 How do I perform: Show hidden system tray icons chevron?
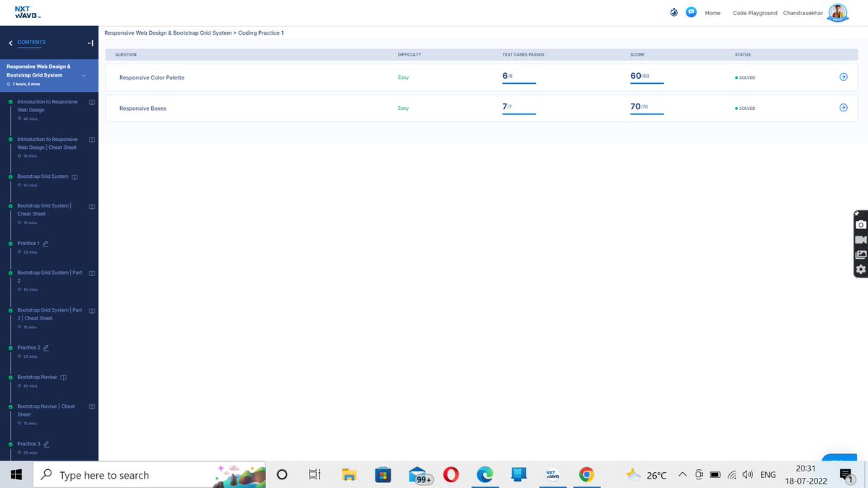click(682, 475)
